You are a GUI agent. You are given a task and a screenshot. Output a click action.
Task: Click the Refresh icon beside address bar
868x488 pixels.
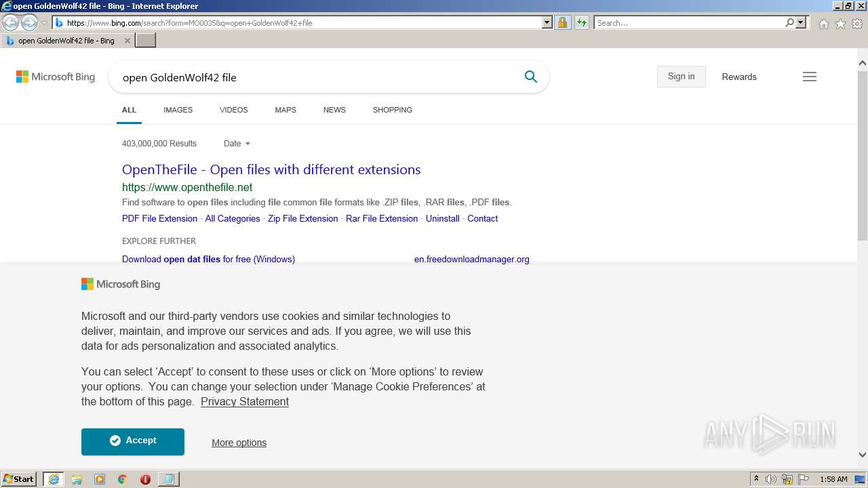pos(582,23)
